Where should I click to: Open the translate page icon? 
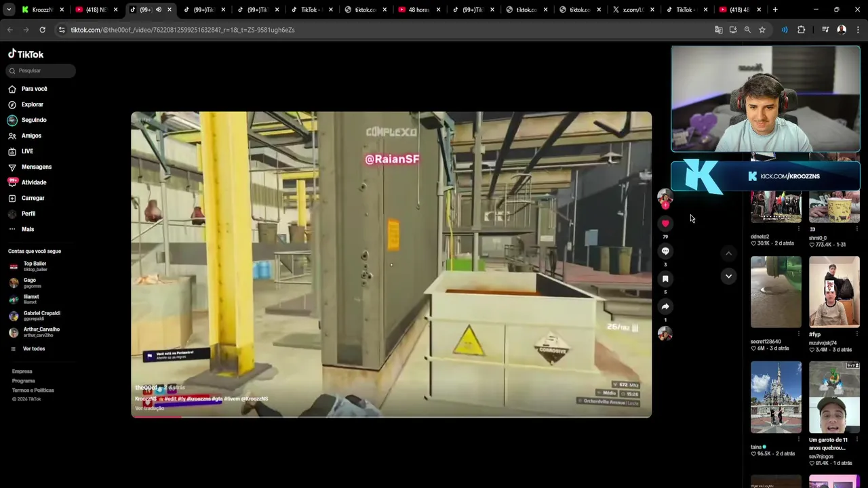pos(719,30)
